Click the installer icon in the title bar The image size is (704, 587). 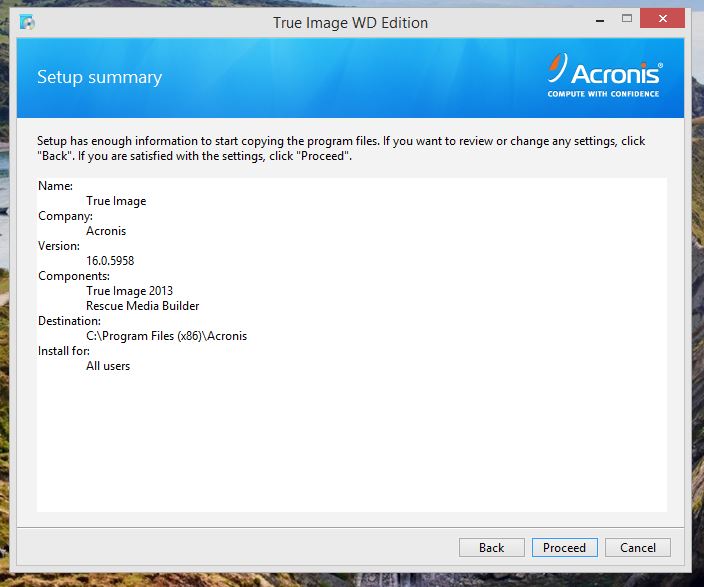pyautogui.click(x=27, y=21)
